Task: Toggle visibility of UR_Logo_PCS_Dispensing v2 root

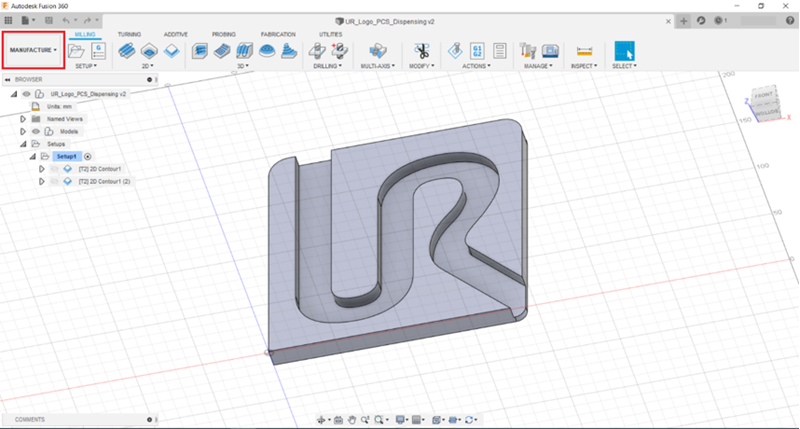Action: tap(27, 94)
